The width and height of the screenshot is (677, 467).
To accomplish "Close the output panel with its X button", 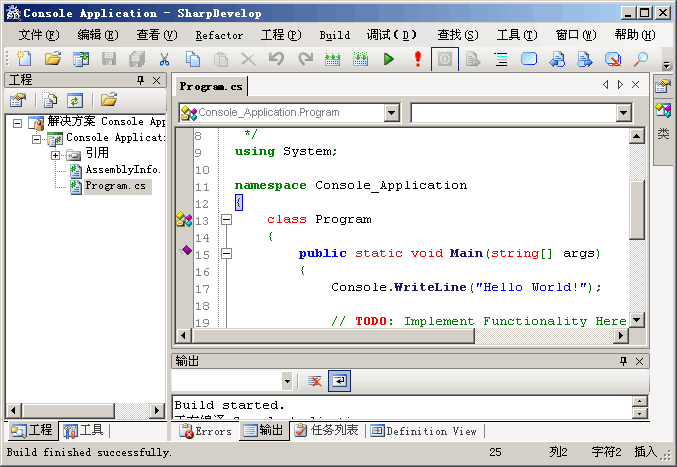I will click(x=639, y=361).
